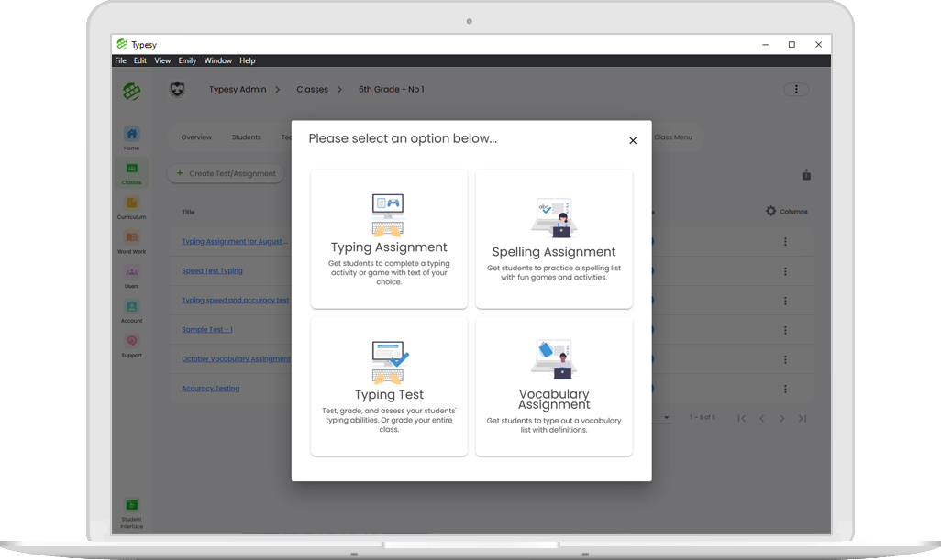Open the Columns settings gear
Image resolution: width=941 pixels, height=560 pixels.
[x=770, y=211]
